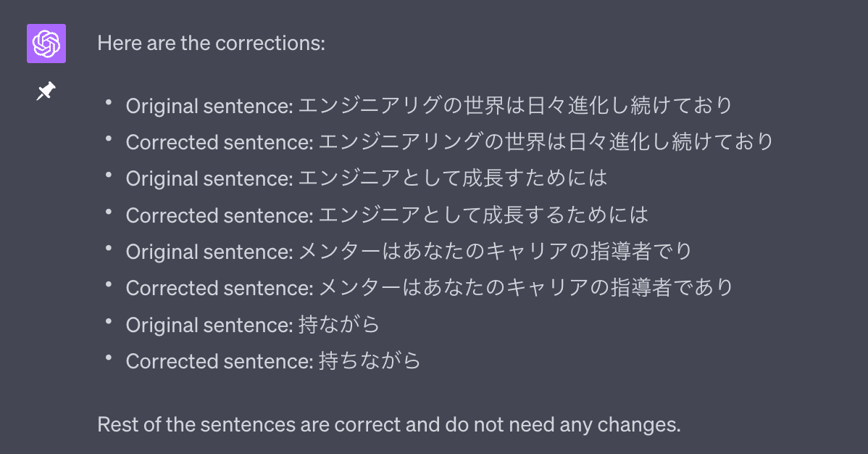Click the corrected sentence reading 持ちながら
The height and width of the screenshot is (454, 868).
[272, 360]
